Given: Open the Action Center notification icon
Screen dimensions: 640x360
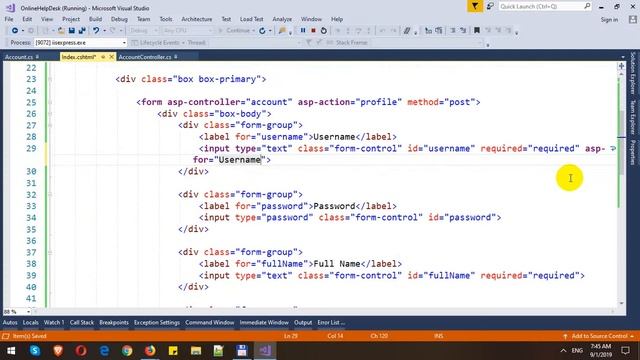Looking at the screenshot, I should point(625,351).
